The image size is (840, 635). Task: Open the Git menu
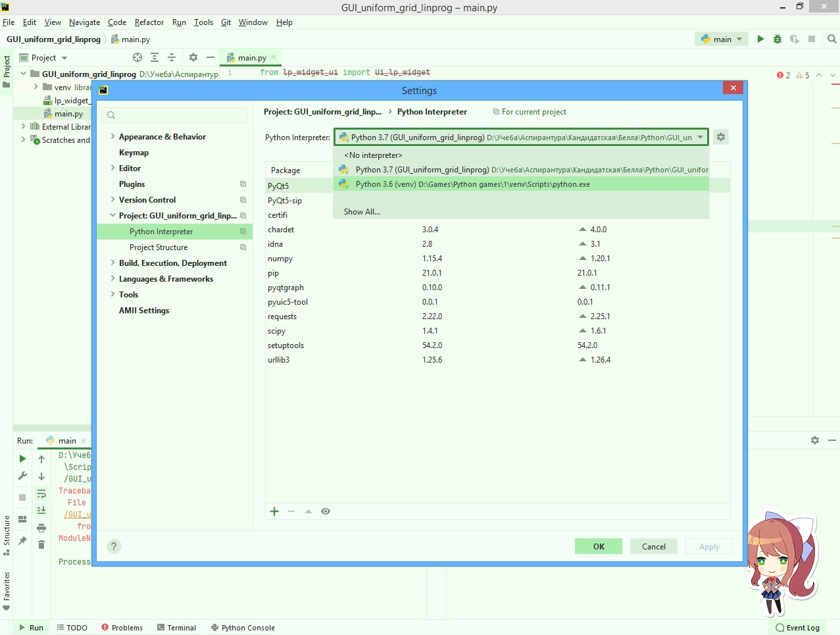pos(226,22)
